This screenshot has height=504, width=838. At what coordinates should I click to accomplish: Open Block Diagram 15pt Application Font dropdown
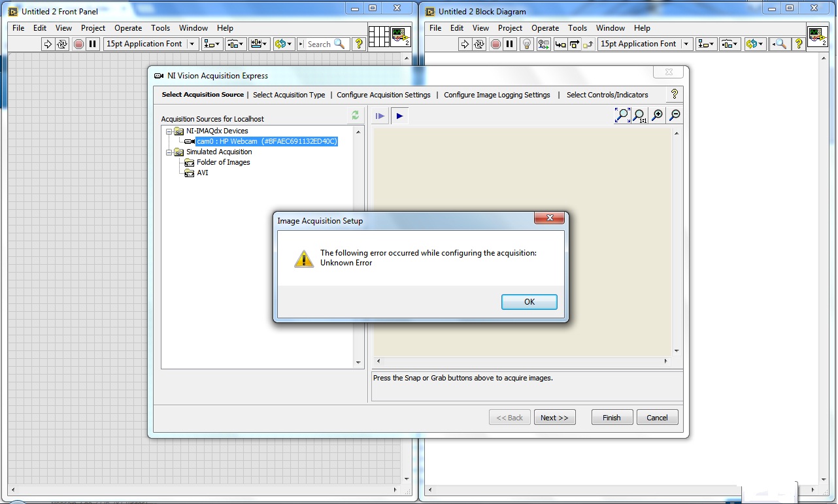click(x=645, y=44)
